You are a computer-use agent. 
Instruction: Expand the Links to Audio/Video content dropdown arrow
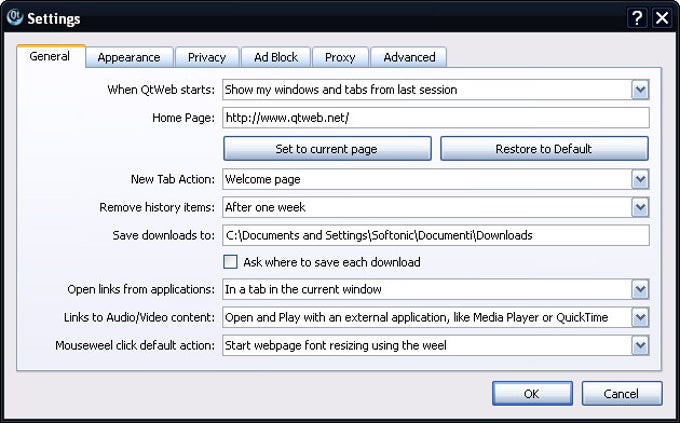[640, 318]
